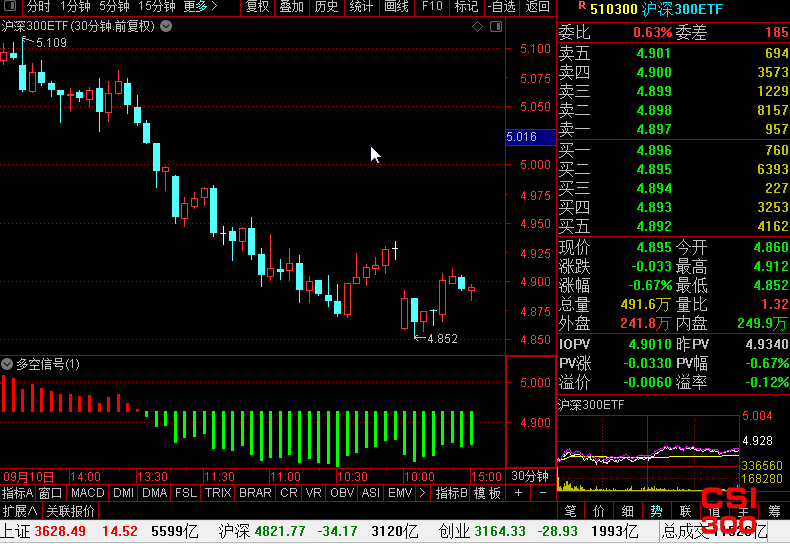This screenshot has height=544, width=790.
Task: Select the VR indicator
Action: pos(313,493)
